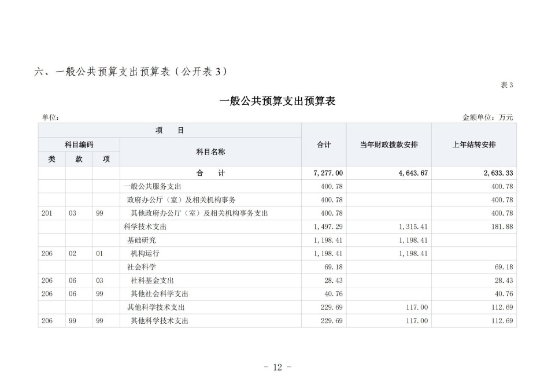555x392 pixels.
Task: Click the 上年结转 value 400.78 in the 201 row
Action: coord(502,213)
